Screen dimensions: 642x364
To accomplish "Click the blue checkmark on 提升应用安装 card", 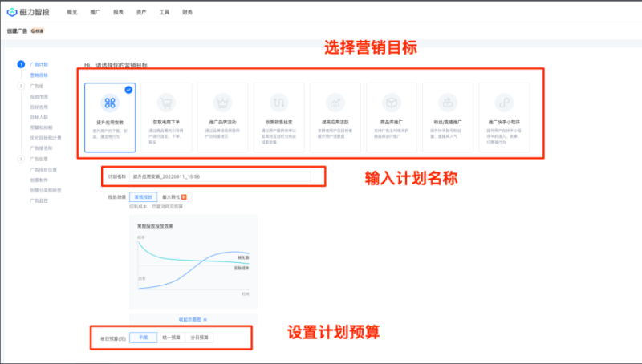I will (128, 90).
